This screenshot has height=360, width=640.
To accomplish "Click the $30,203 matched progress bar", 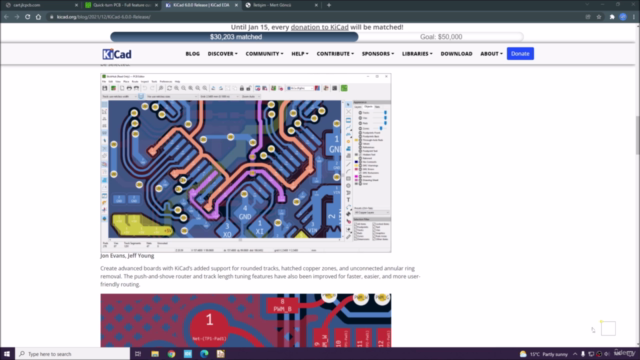I will pyautogui.click(x=234, y=37).
